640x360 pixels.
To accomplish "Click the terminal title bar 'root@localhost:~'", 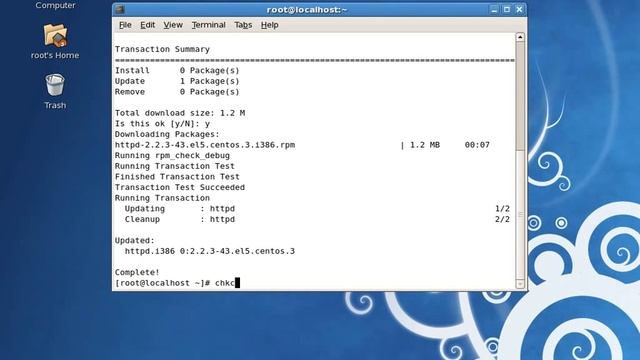I will pyautogui.click(x=307, y=9).
